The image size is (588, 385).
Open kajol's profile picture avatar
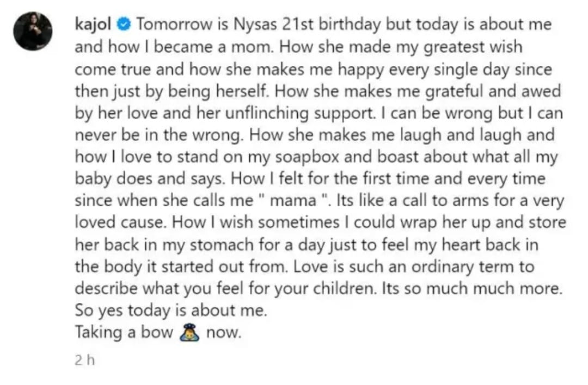pyautogui.click(x=33, y=31)
